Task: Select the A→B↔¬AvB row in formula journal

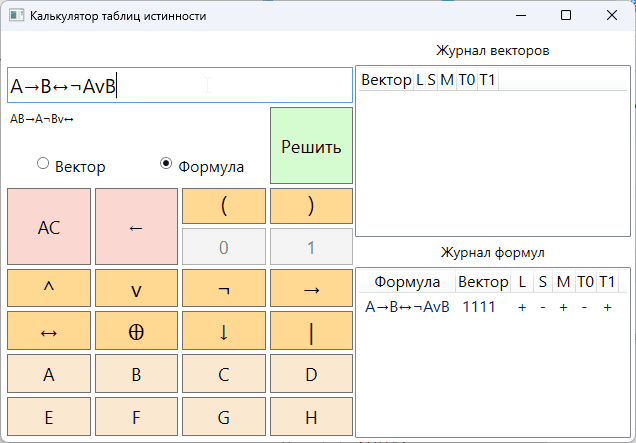Action: pos(408,307)
